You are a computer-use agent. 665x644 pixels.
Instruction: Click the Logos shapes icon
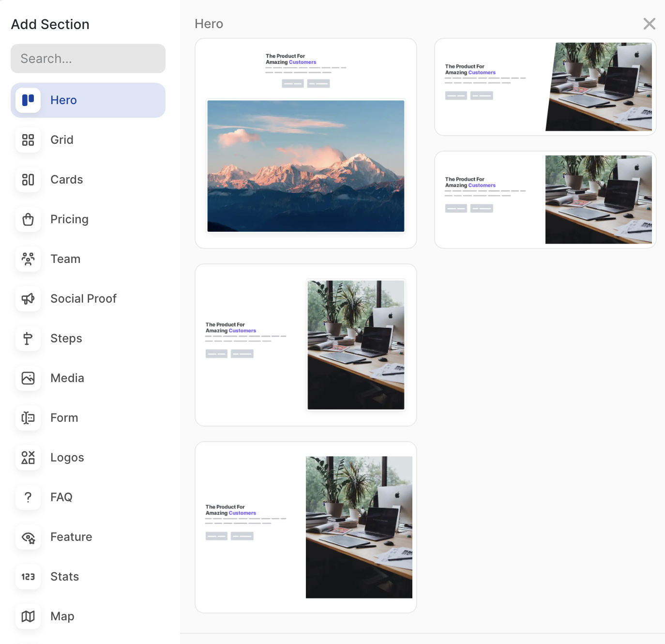pyautogui.click(x=28, y=458)
